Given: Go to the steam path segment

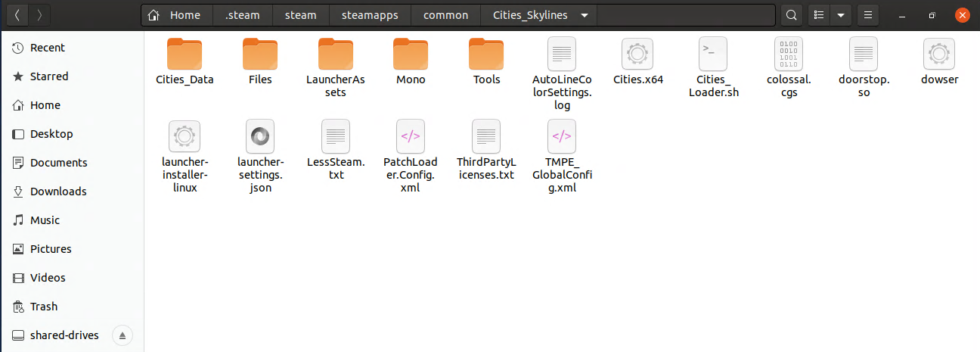Looking at the screenshot, I should pos(301,15).
